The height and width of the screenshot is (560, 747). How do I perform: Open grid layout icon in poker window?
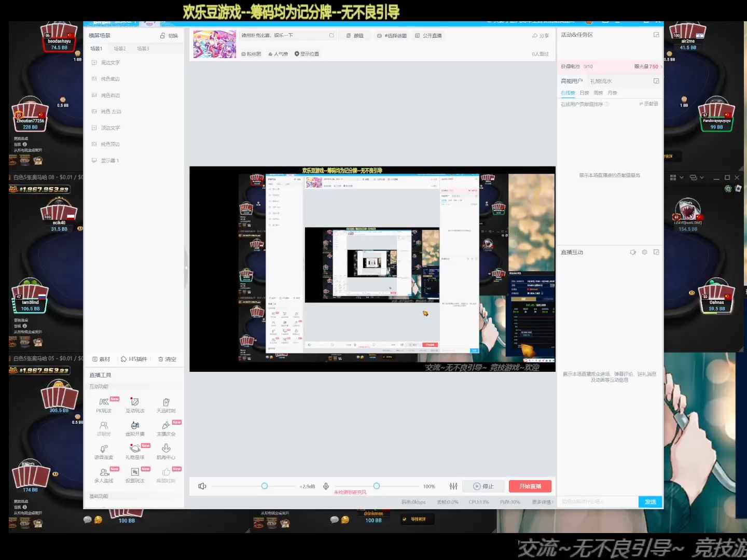click(x=673, y=177)
